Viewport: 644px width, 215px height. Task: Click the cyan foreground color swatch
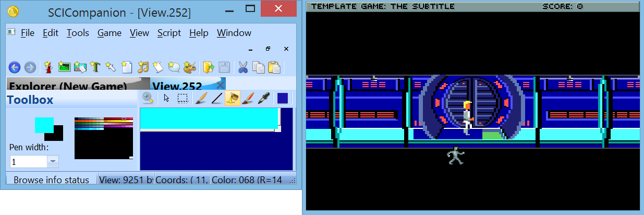click(x=43, y=124)
